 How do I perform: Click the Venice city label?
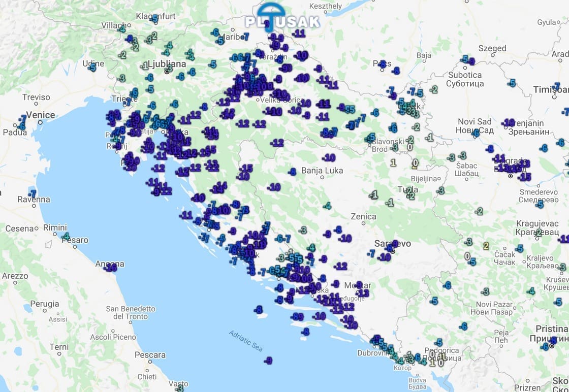(x=40, y=115)
